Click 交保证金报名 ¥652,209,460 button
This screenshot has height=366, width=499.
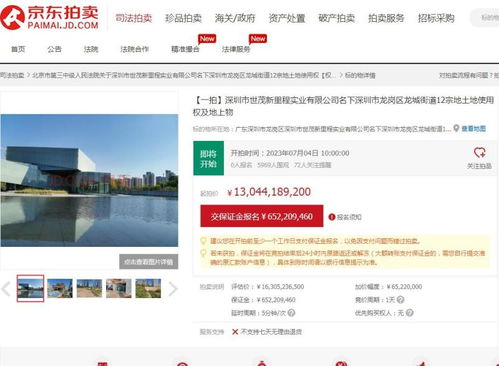tap(262, 216)
